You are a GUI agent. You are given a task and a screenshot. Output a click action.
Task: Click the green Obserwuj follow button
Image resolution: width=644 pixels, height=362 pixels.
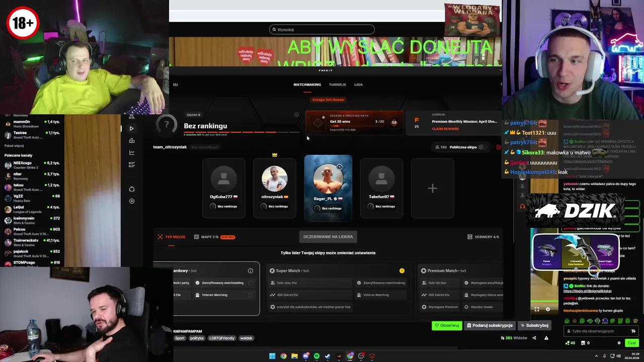(x=447, y=325)
